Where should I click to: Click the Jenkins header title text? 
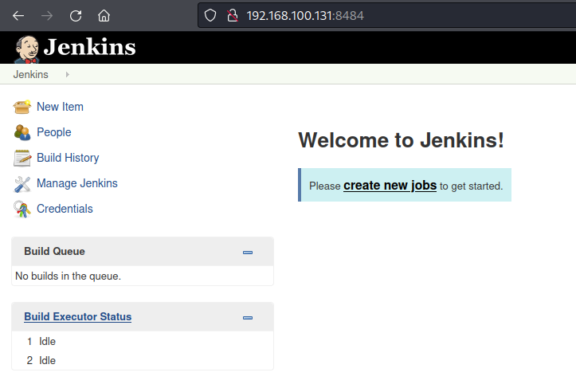click(89, 48)
